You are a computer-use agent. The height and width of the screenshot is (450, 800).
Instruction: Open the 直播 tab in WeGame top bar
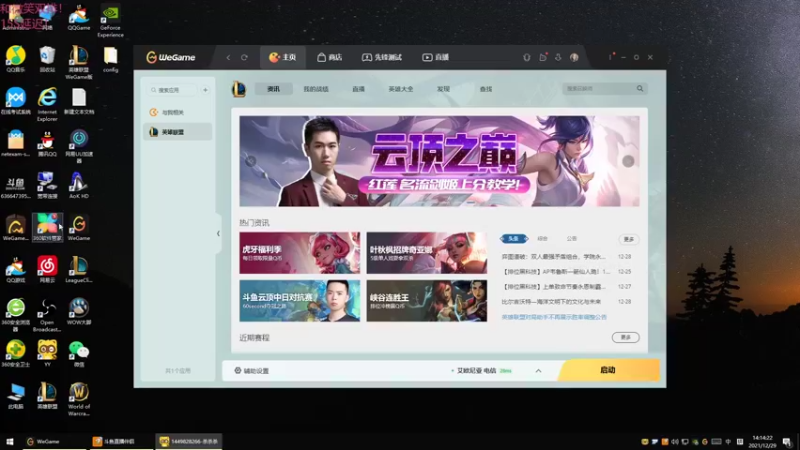click(436, 57)
